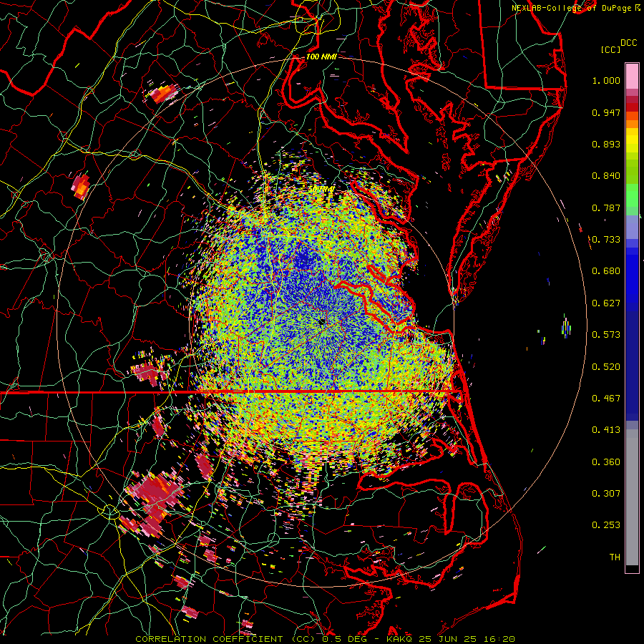
Task: Pick the gray segment of color bar
Action: tap(632, 497)
